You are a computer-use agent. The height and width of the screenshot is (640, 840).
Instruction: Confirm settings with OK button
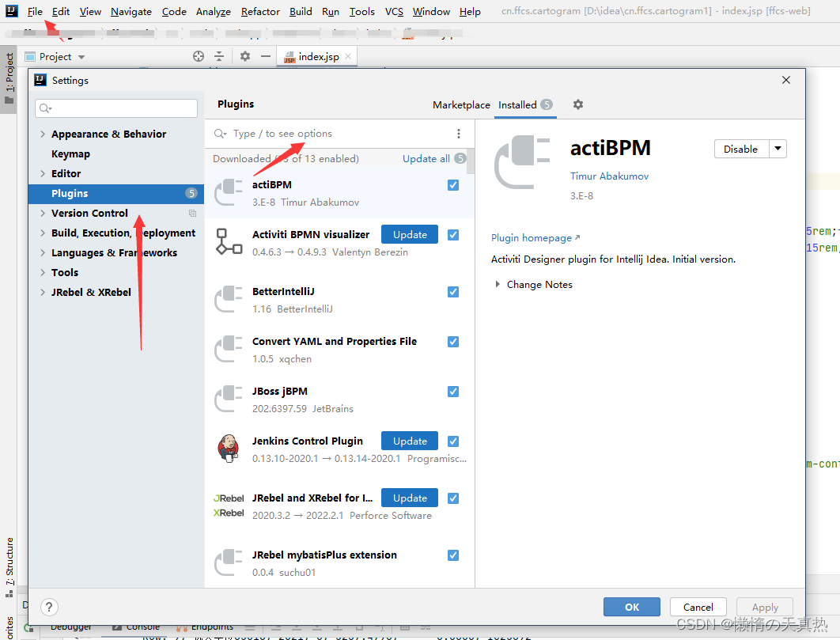point(632,607)
